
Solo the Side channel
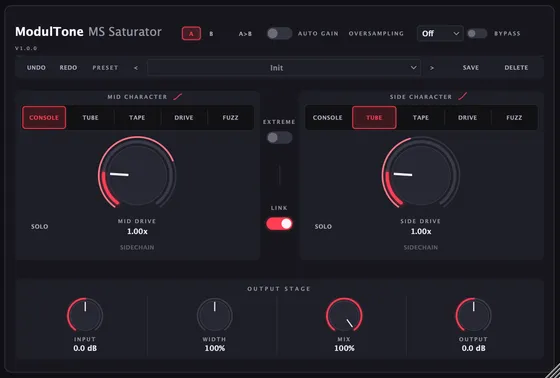pyautogui.click(x=323, y=227)
